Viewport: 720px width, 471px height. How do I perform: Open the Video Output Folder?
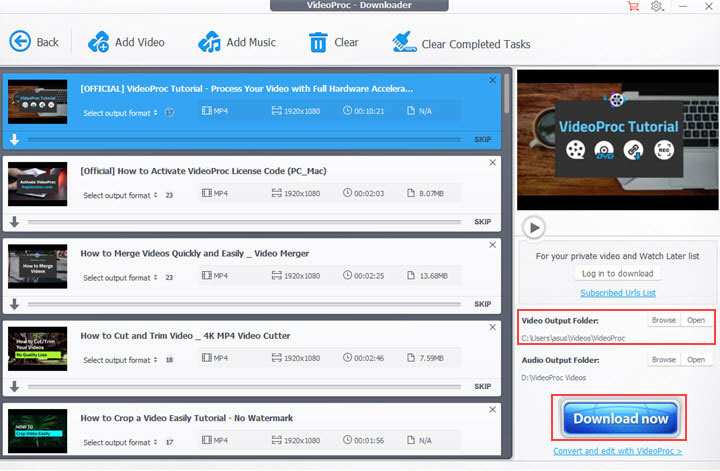click(x=696, y=320)
